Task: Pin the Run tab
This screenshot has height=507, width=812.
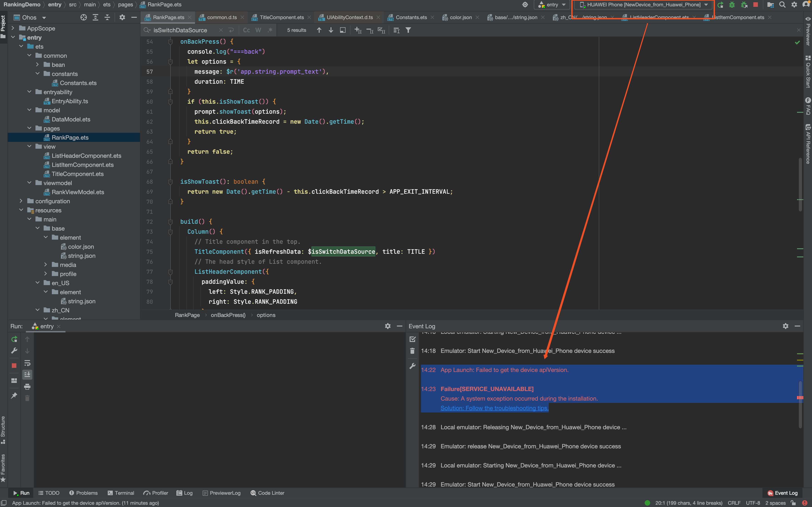Action: pos(14,396)
